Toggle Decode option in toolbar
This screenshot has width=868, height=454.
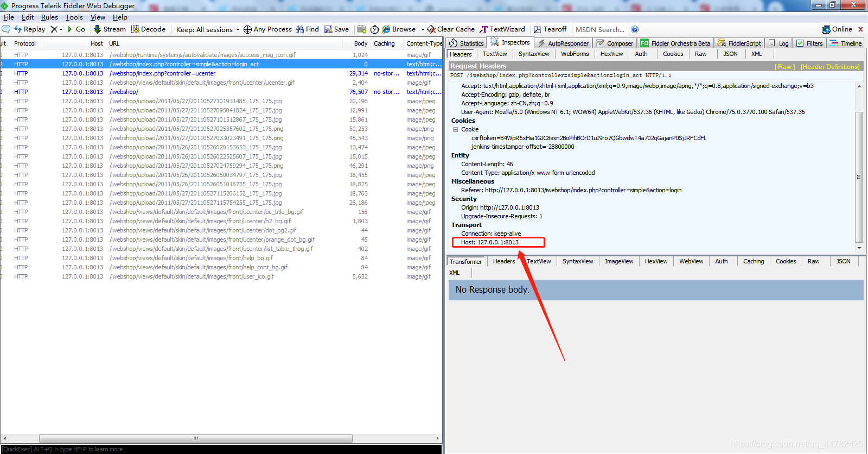point(148,29)
